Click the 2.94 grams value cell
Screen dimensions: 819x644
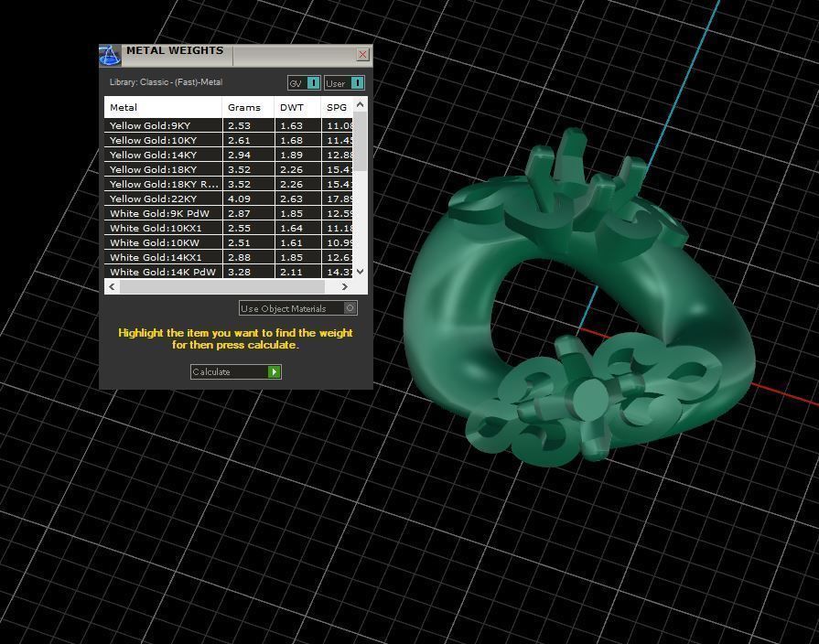click(x=249, y=155)
